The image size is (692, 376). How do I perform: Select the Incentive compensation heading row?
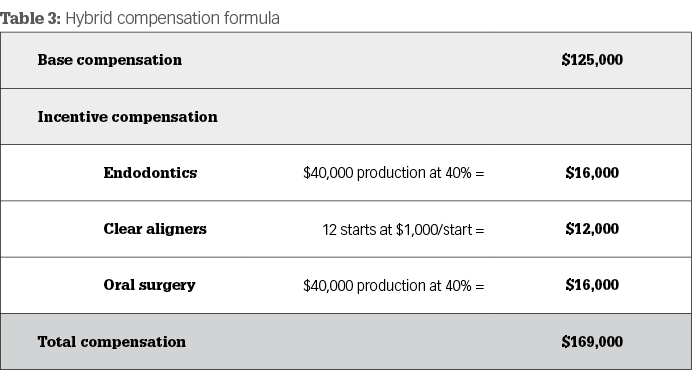click(346, 117)
